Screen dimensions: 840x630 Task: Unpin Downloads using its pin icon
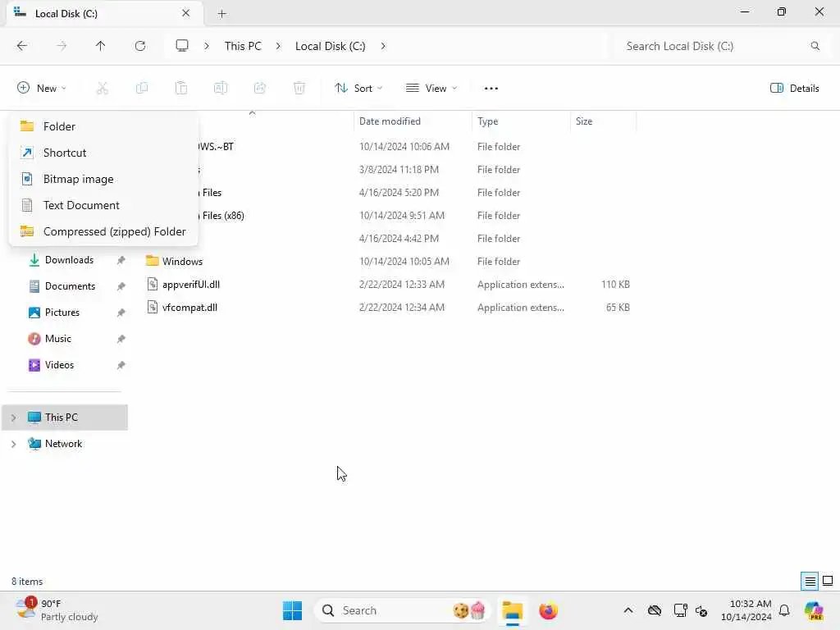click(121, 260)
